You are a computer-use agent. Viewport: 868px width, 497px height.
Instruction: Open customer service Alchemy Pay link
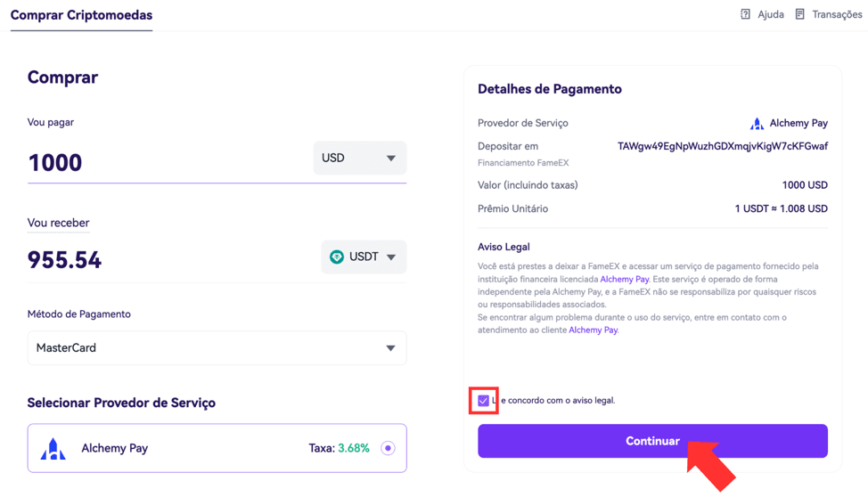[593, 330]
